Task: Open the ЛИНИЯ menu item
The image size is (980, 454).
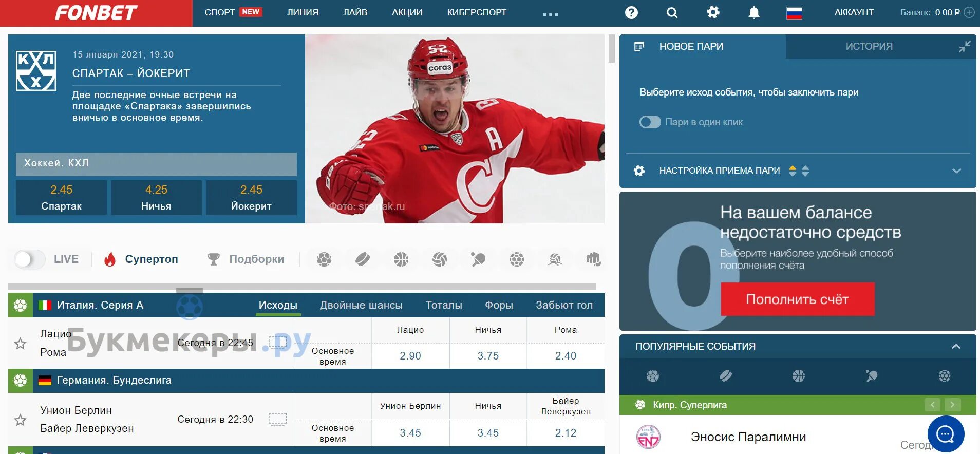Action: pos(303,12)
